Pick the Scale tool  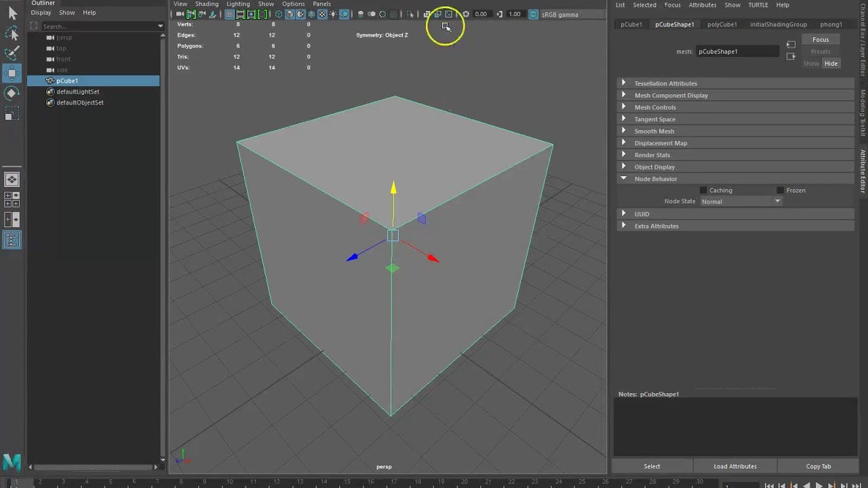(12, 114)
